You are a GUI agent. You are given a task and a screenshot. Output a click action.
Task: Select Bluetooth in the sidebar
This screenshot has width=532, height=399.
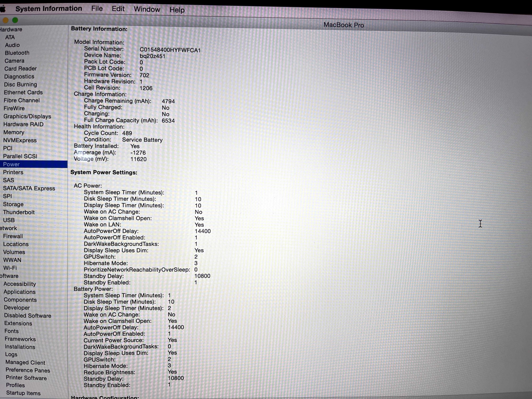point(17,53)
